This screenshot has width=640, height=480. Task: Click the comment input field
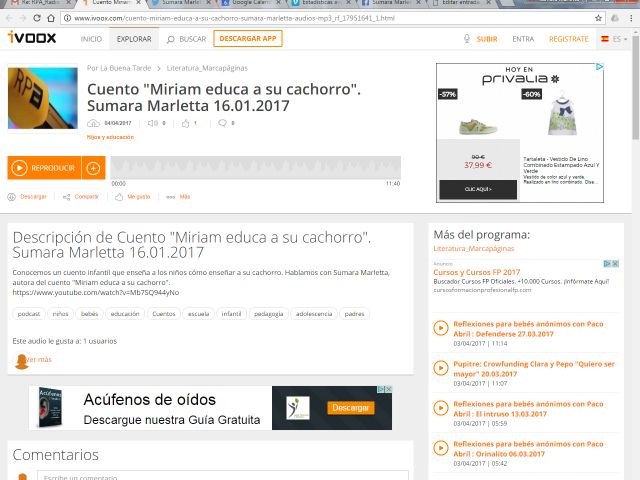tap(222, 476)
